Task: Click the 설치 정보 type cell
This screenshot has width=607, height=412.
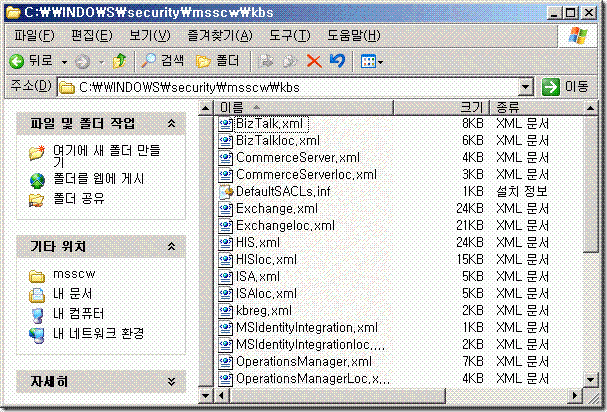Action: 522,191
